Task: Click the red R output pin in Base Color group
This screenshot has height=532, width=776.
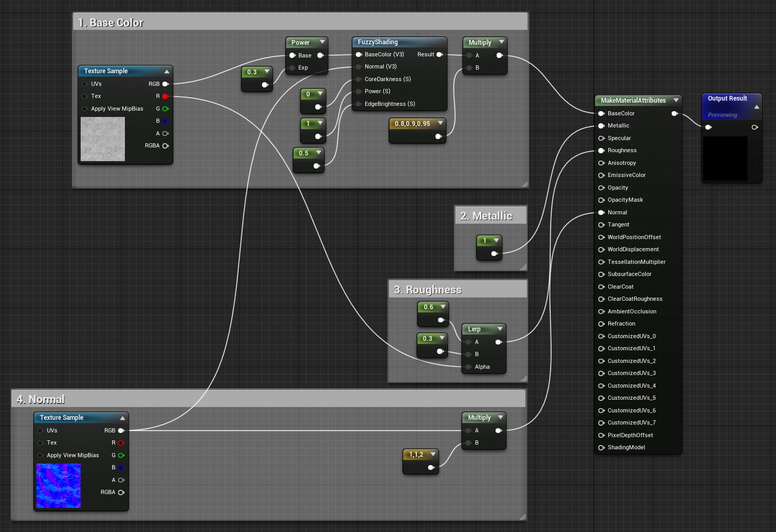Action: coord(165,96)
